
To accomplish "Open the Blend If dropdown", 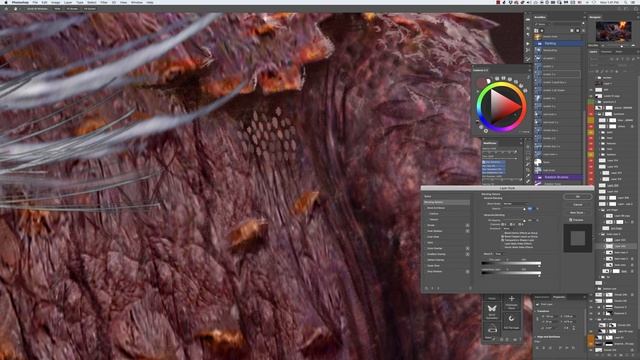I will [x=501, y=254].
